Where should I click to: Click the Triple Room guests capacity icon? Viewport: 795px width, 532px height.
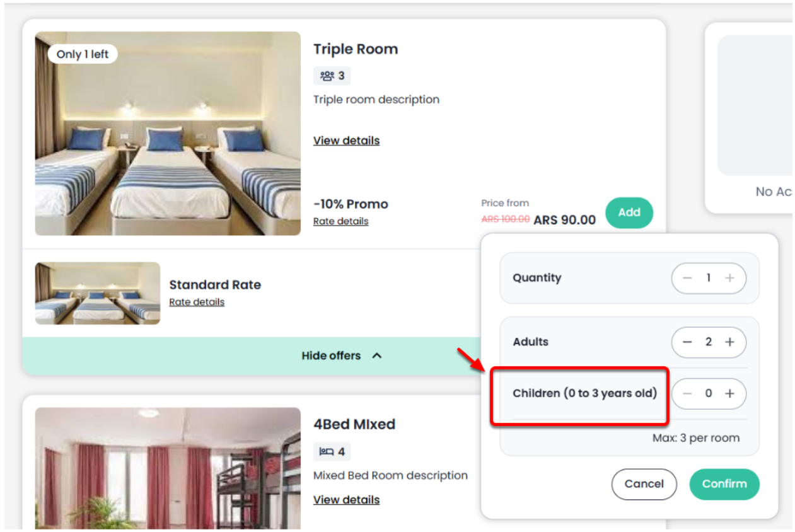327,76
